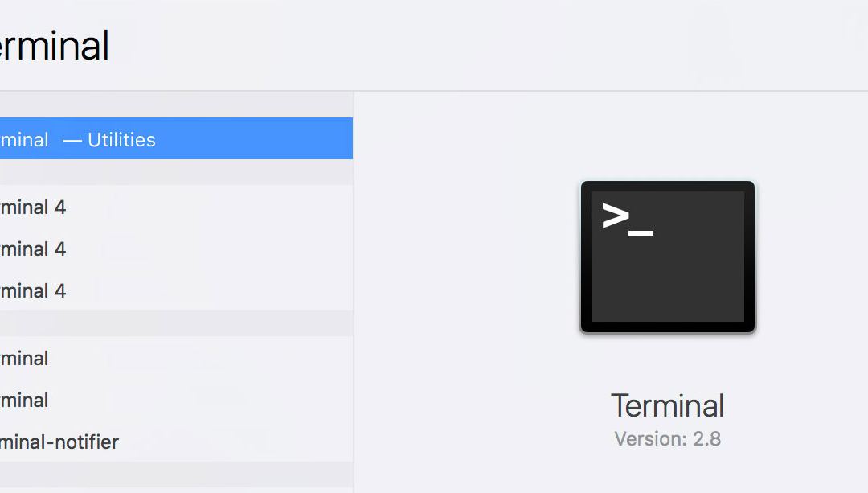This screenshot has width=868, height=493.
Task: Click the section header above the highlighted result
Action: point(177,105)
